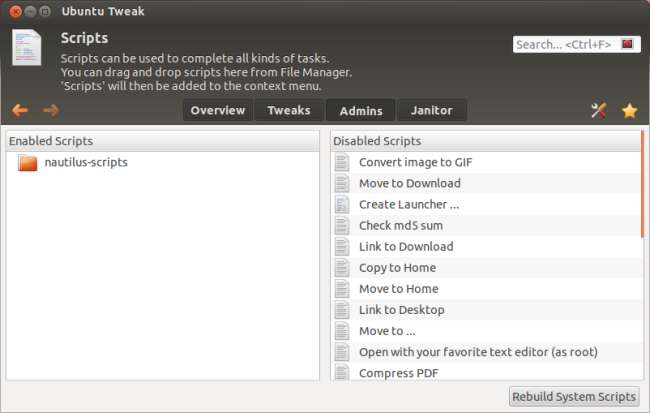Screen dimensions: 650x413
Task: Select the Link to Desktop script
Action: point(401,310)
